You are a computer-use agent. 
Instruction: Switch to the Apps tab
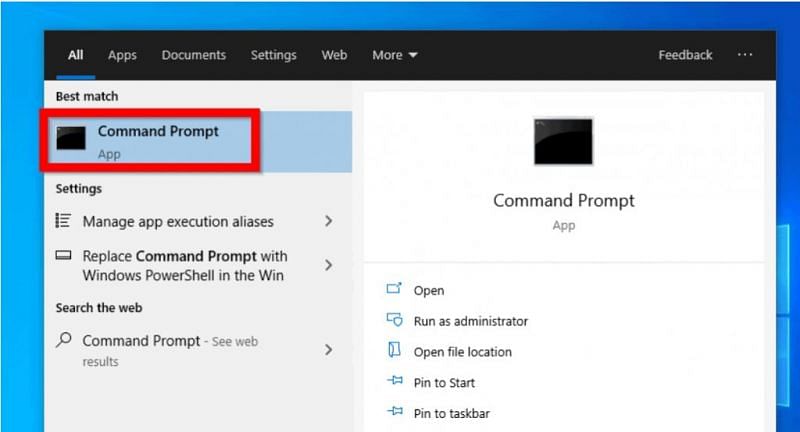[x=122, y=55]
